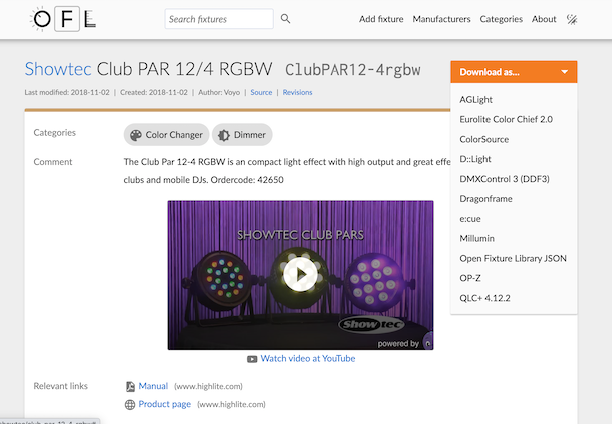Click the Author: Voyo text

click(219, 93)
